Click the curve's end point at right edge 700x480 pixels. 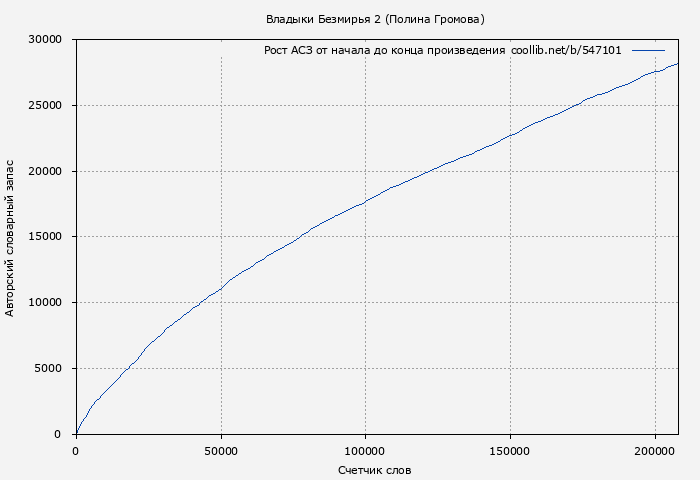point(677,64)
